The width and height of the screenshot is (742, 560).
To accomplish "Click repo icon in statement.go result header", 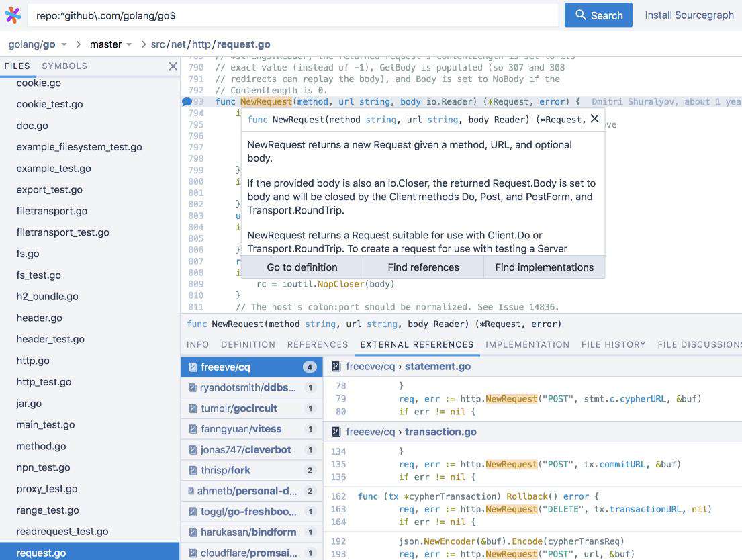I will click(336, 367).
